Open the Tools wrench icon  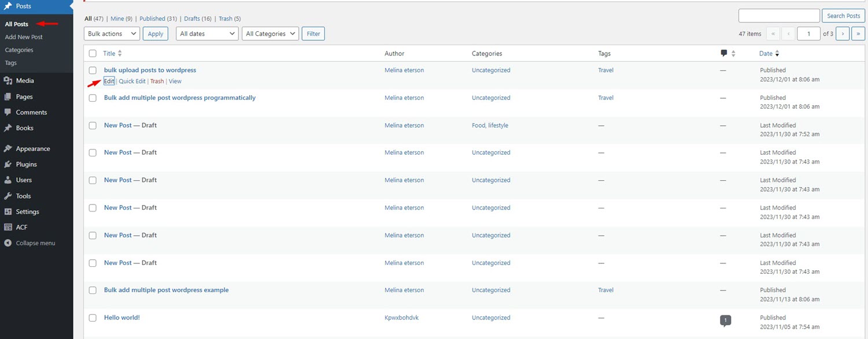[x=8, y=196]
